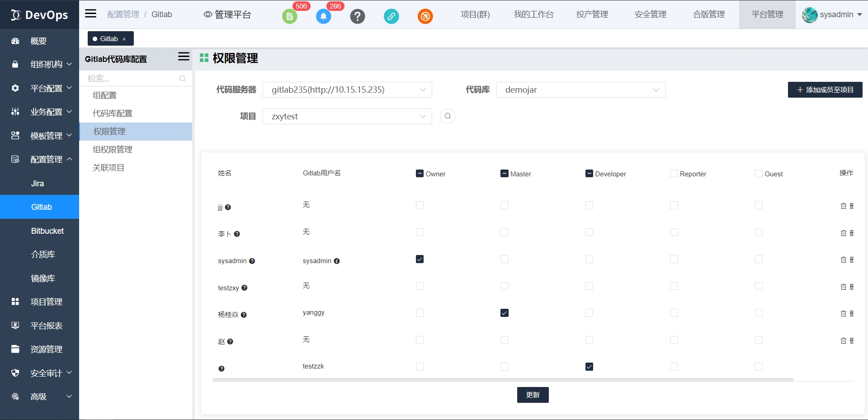Image resolution: width=868 pixels, height=420 pixels.
Task: Delete the sysadmin row using trash icon
Action: [x=843, y=260]
